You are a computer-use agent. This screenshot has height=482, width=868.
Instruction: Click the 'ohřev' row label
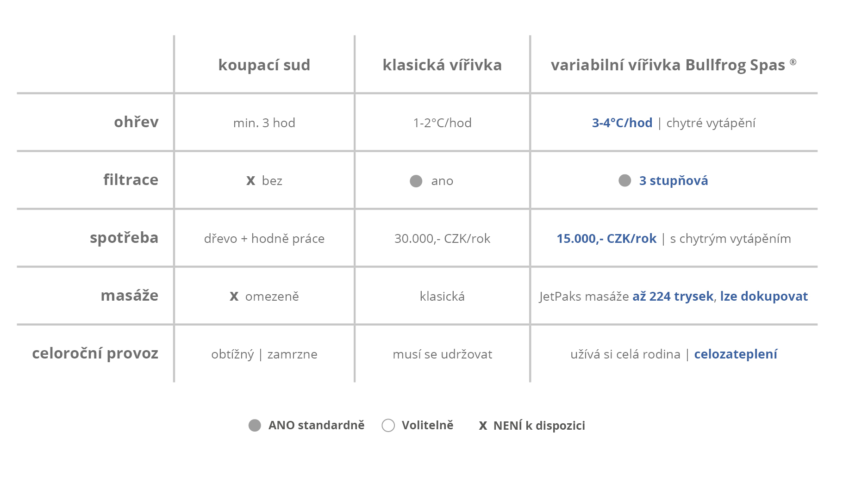(136, 122)
